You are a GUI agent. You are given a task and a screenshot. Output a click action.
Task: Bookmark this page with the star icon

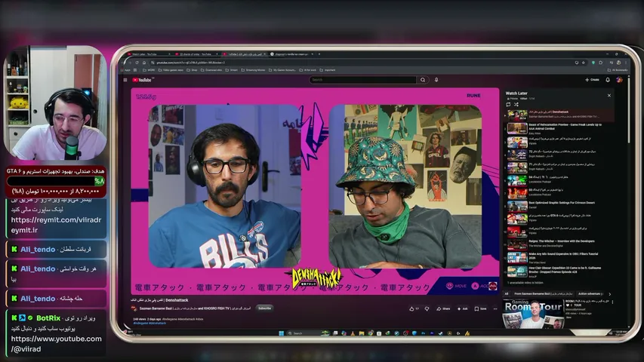pos(583,63)
